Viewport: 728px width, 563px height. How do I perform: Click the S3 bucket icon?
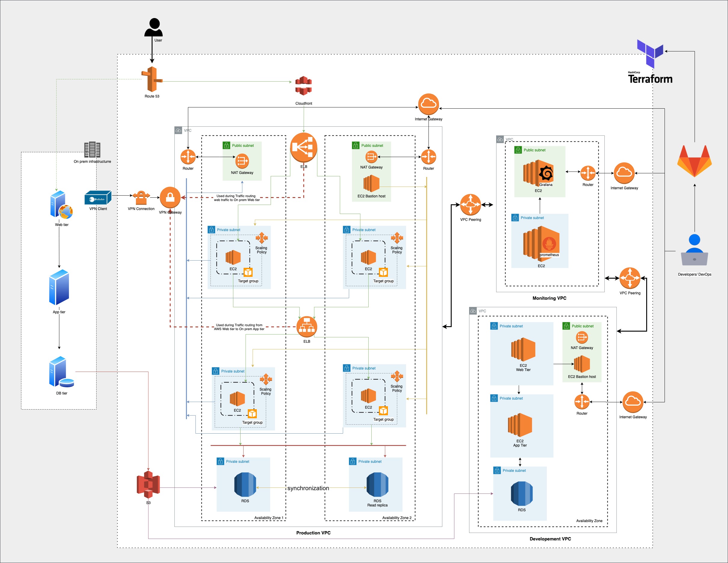click(x=148, y=484)
